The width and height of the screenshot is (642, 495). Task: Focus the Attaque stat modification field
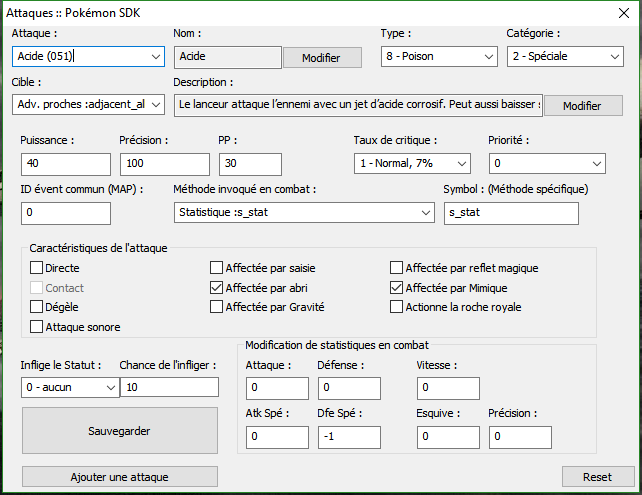(277, 389)
